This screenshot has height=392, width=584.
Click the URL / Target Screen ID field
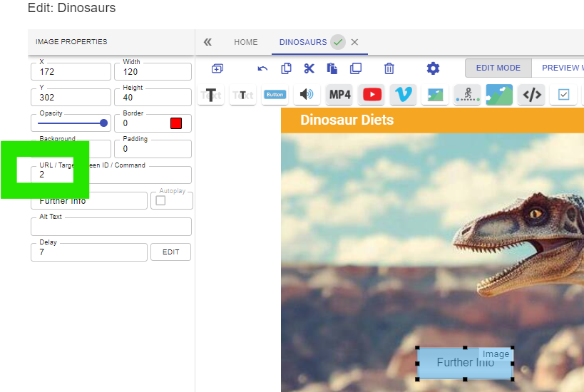(111, 175)
